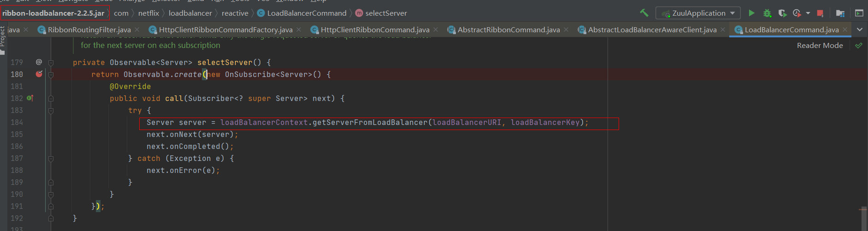Viewport: 868px width, 231px height.
Task: Click loadBalancerKey argument on line 184
Action: [545, 122]
